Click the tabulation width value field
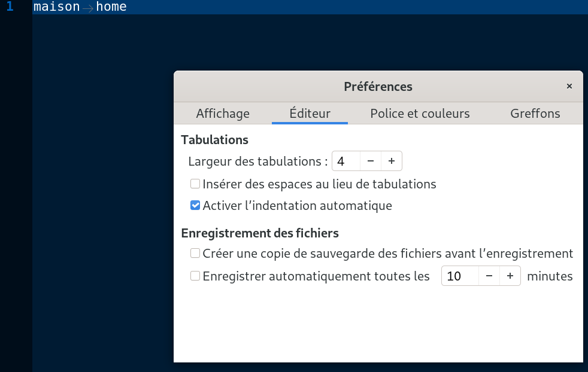The width and height of the screenshot is (588, 372). click(346, 160)
